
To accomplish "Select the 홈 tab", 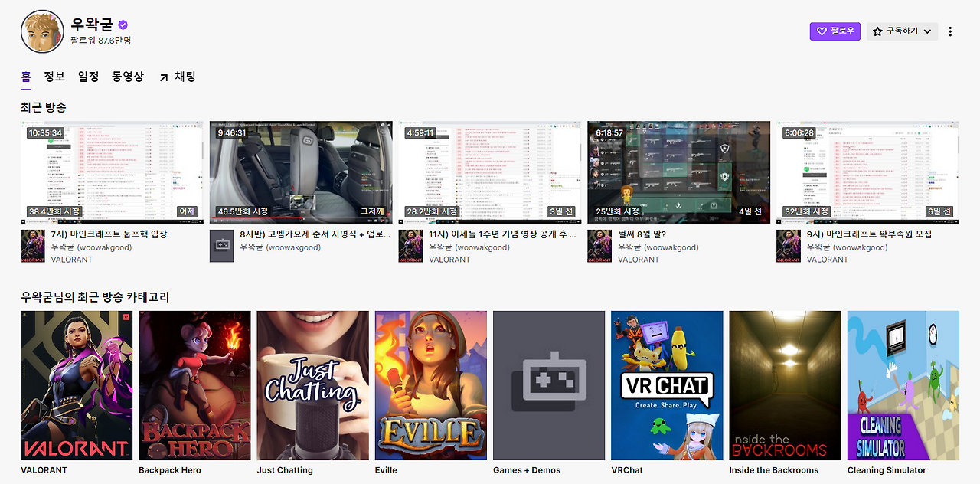I will 26,77.
